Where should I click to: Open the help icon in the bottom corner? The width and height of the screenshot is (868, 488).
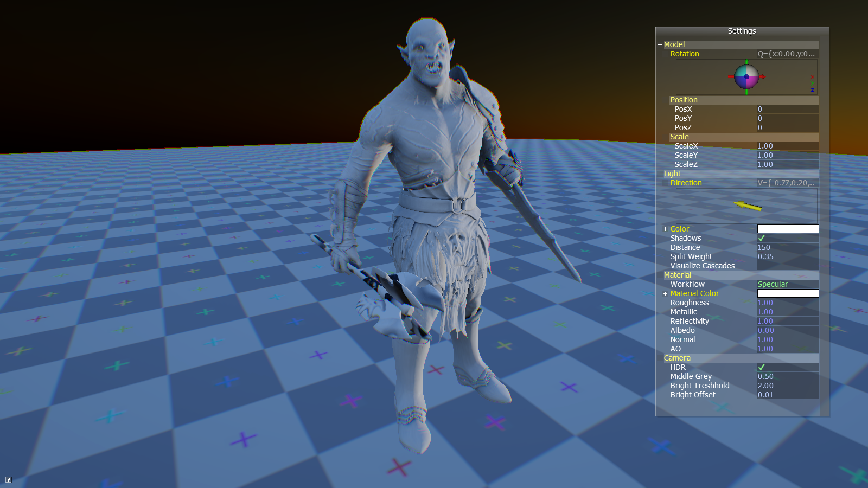click(x=8, y=479)
